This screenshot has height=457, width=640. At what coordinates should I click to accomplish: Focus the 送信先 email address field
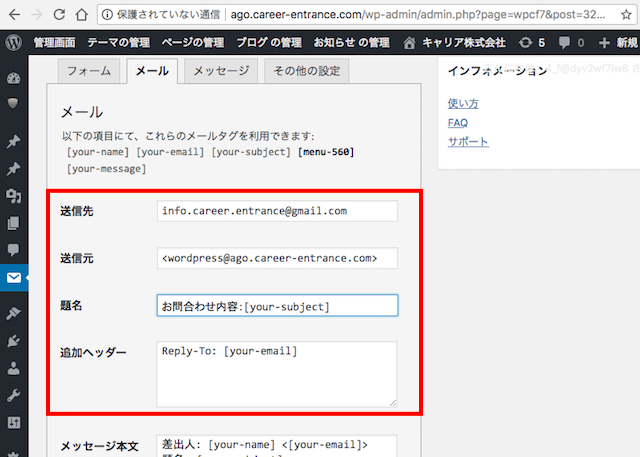click(277, 211)
